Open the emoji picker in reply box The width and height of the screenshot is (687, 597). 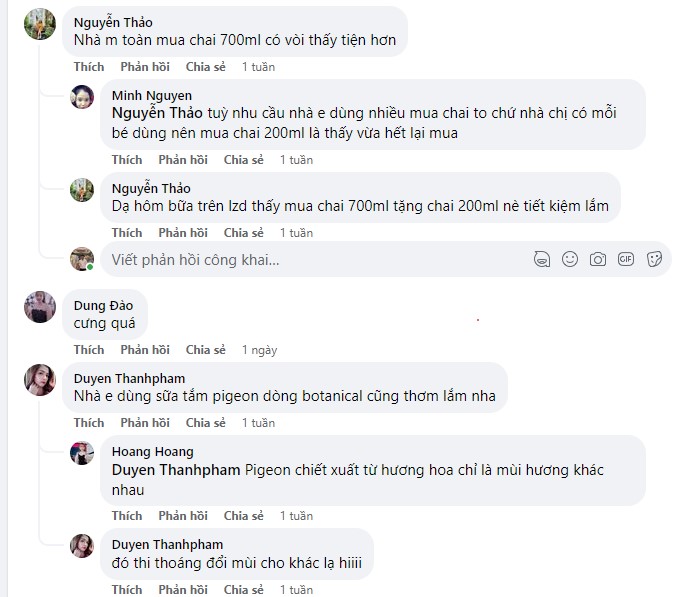point(570,259)
